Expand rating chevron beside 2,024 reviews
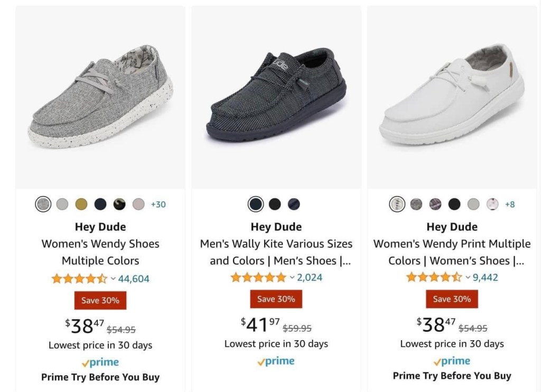The width and height of the screenshot is (541, 392). [x=292, y=277]
